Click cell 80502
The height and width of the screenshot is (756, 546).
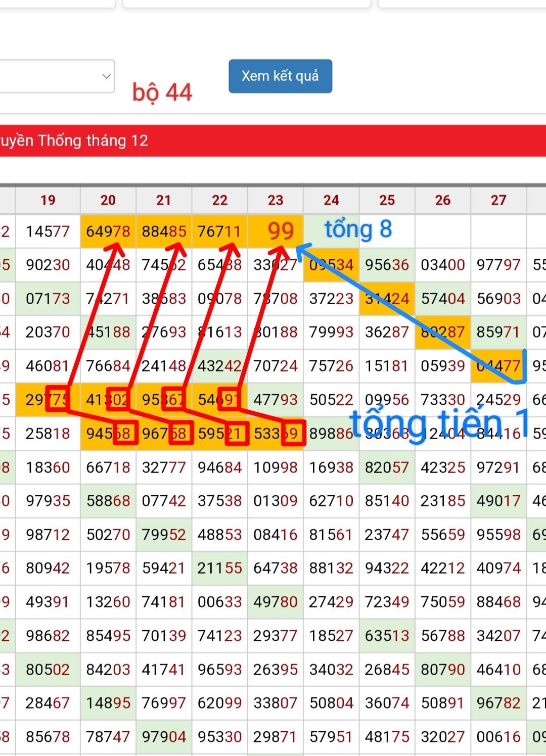(48, 670)
